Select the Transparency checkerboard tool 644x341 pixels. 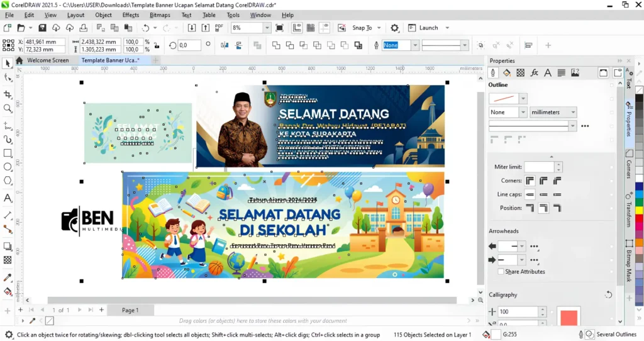8,260
